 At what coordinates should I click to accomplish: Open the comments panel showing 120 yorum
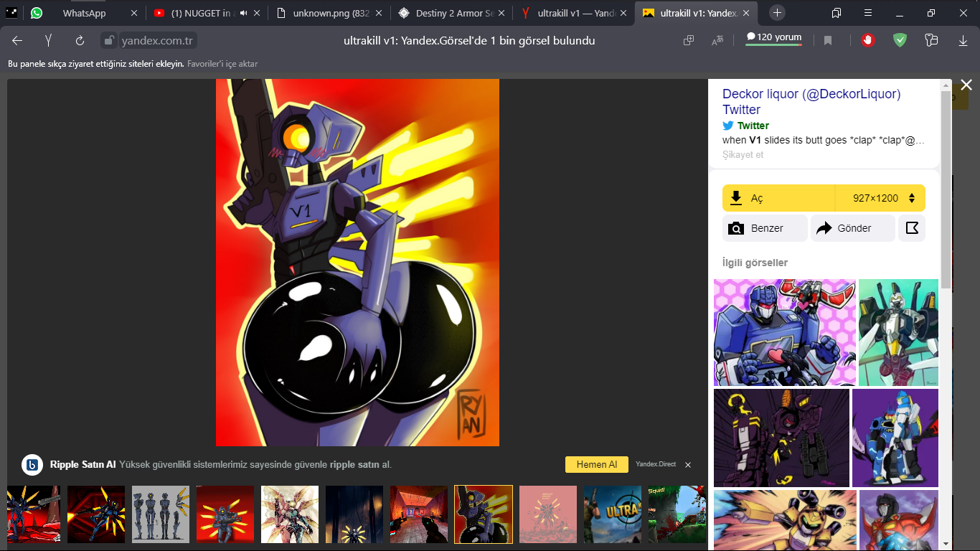pyautogui.click(x=773, y=38)
